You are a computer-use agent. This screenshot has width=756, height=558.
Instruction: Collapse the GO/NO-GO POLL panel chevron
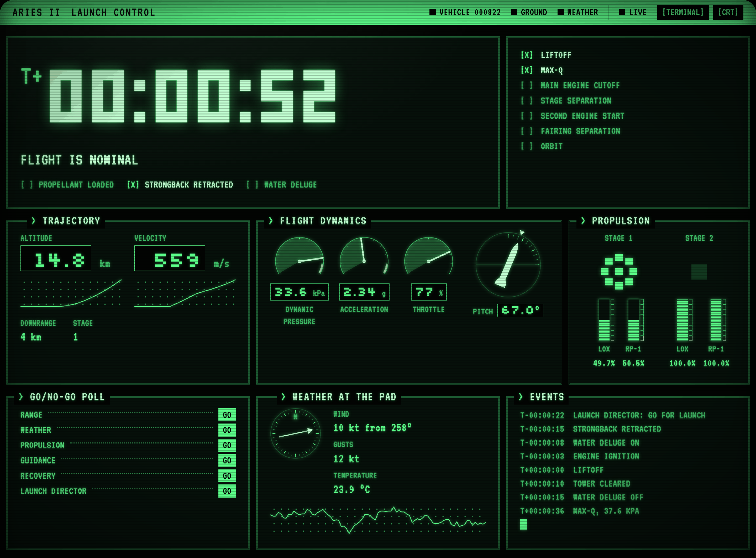pos(21,397)
